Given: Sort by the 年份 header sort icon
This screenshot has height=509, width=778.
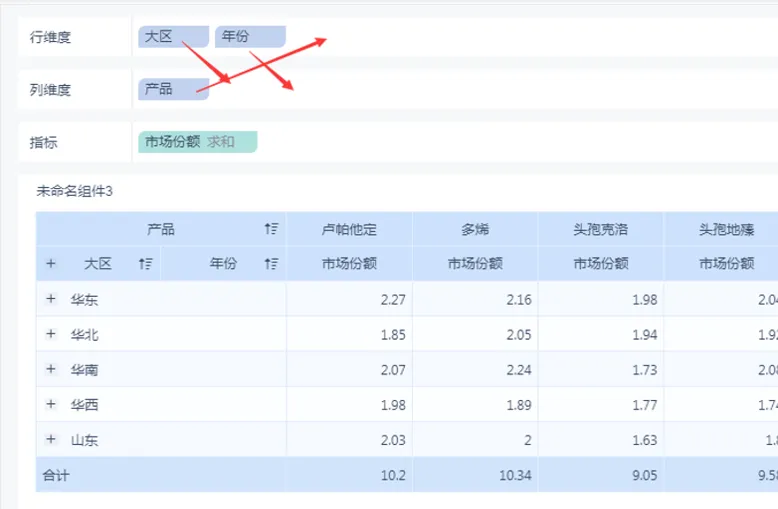Looking at the screenshot, I should coord(271,263).
